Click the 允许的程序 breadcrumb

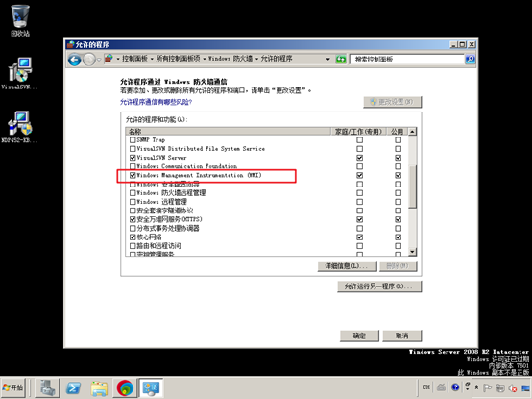[x=277, y=59]
